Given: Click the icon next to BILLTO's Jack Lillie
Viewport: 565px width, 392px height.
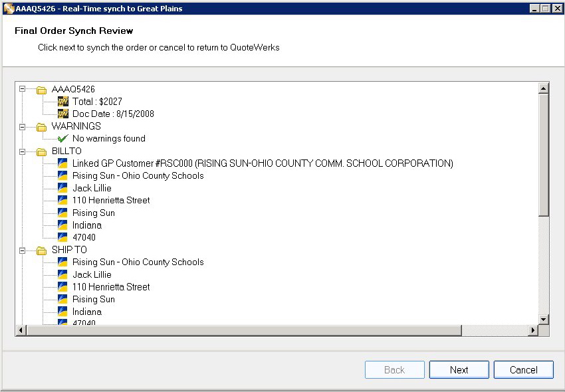Looking at the screenshot, I should [x=62, y=188].
